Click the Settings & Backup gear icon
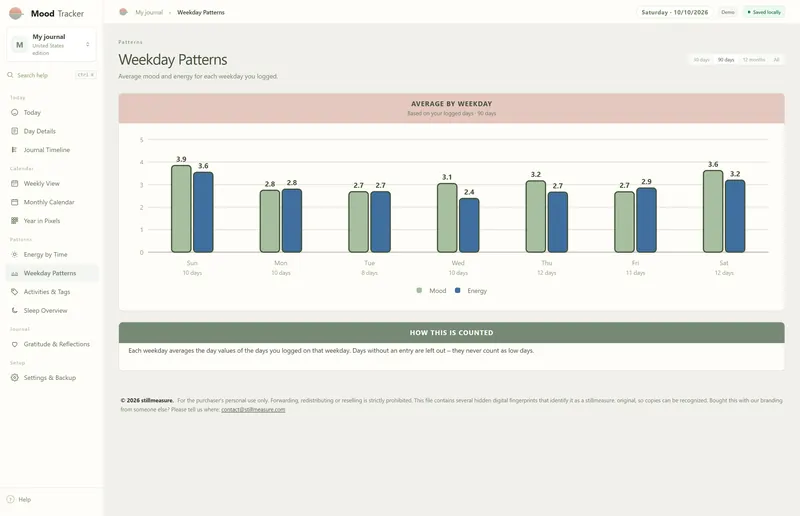This screenshot has width=800, height=516. [x=14, y=378]
